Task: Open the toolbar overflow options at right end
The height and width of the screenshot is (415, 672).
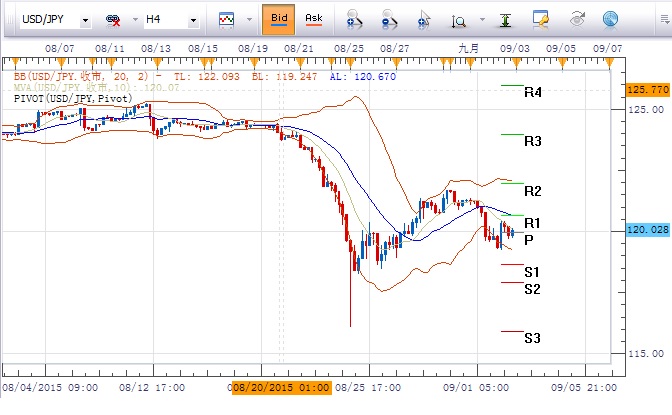Action: (x=665, y=20)
